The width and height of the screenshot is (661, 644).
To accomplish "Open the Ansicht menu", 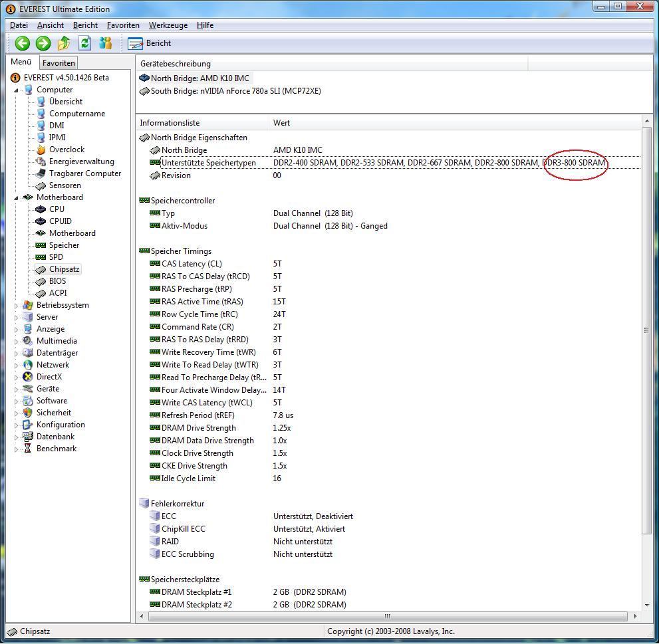I will 51,25.
